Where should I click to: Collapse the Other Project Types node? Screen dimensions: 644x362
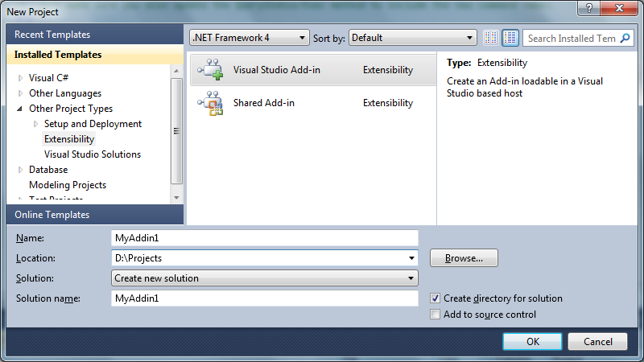tap(19, 109)
